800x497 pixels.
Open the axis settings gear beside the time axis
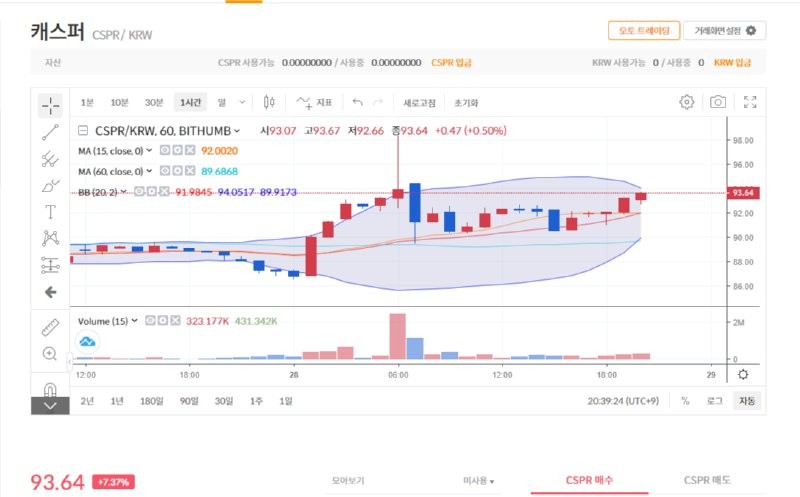pyautogui.click(x=743, y=375)
